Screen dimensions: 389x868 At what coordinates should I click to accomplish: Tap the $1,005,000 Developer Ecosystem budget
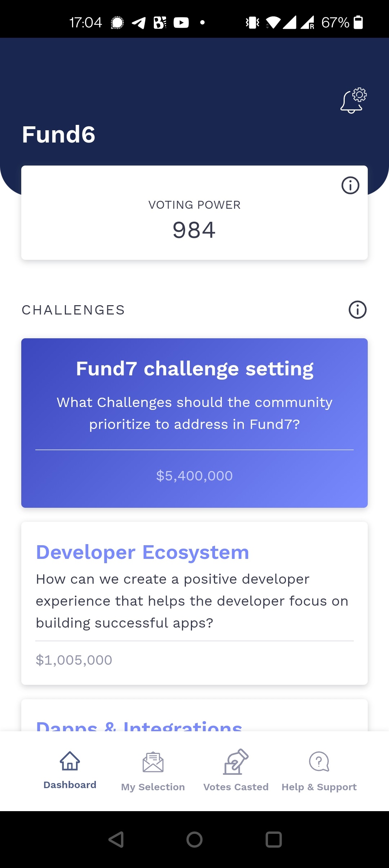(x=74, y=660)
